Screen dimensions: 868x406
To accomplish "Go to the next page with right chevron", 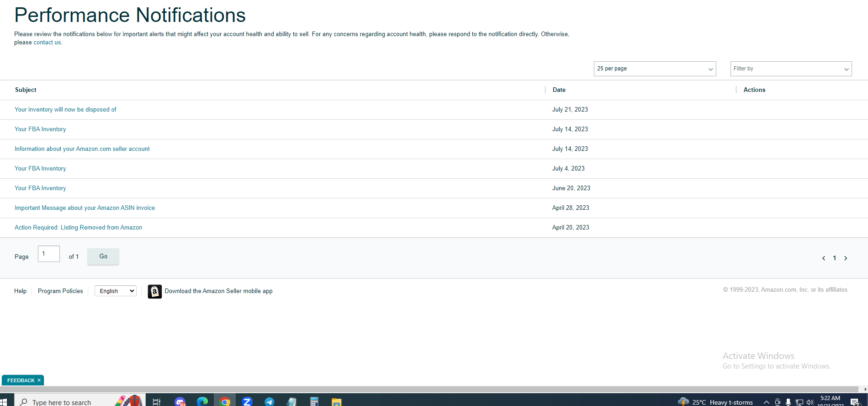I will coord(846,258).
